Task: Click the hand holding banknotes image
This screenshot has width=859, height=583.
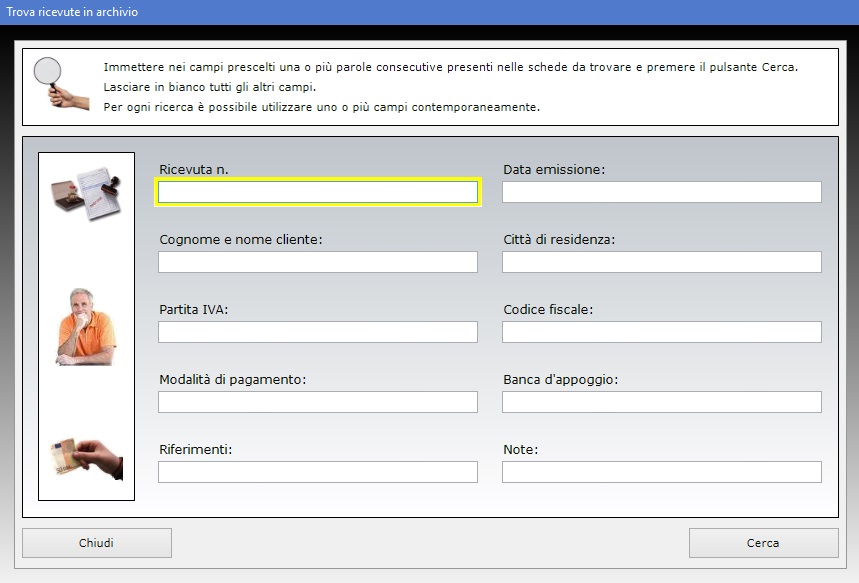Action: click(86, 457)
